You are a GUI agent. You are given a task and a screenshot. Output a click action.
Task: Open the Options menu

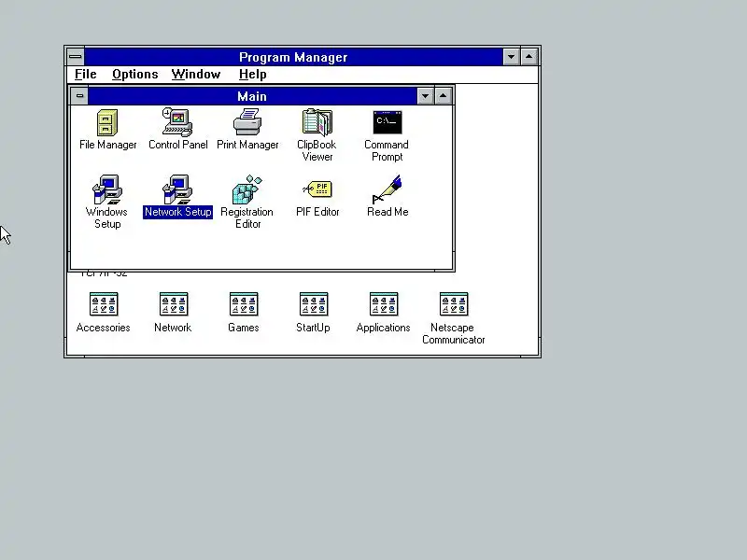click(x=135, y=75)
